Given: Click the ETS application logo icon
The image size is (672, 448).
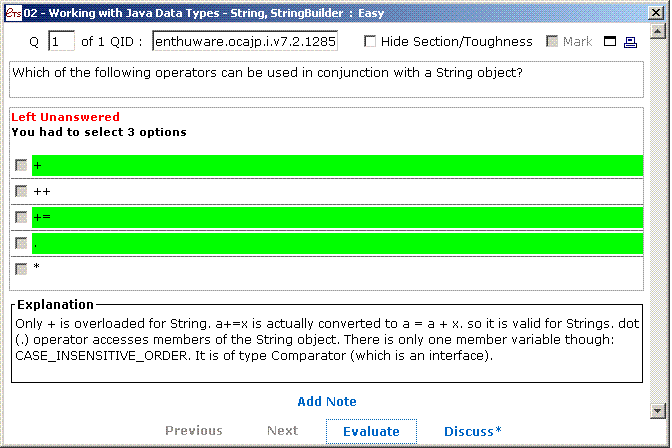Looking at the screenshot, I should pos(13,13).
